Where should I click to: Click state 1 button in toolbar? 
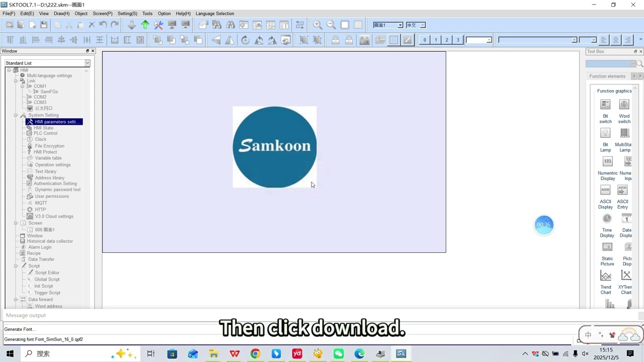[436, 40]
